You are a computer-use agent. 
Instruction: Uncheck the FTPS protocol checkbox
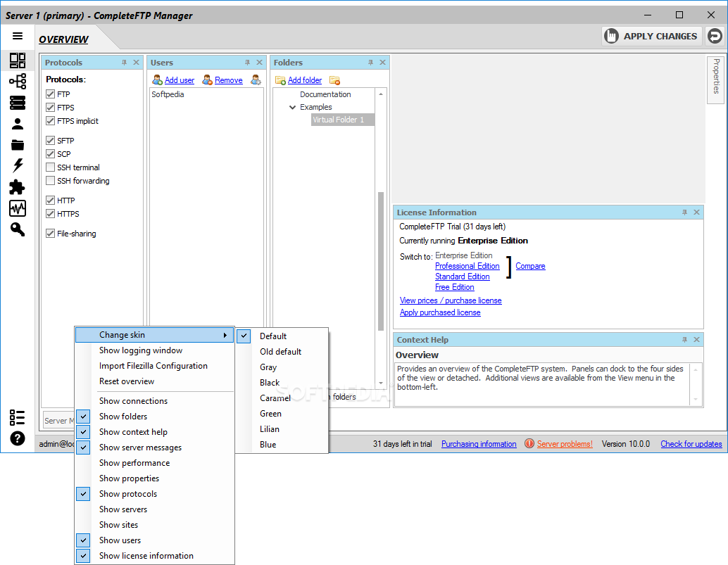[x=51, y=108]
